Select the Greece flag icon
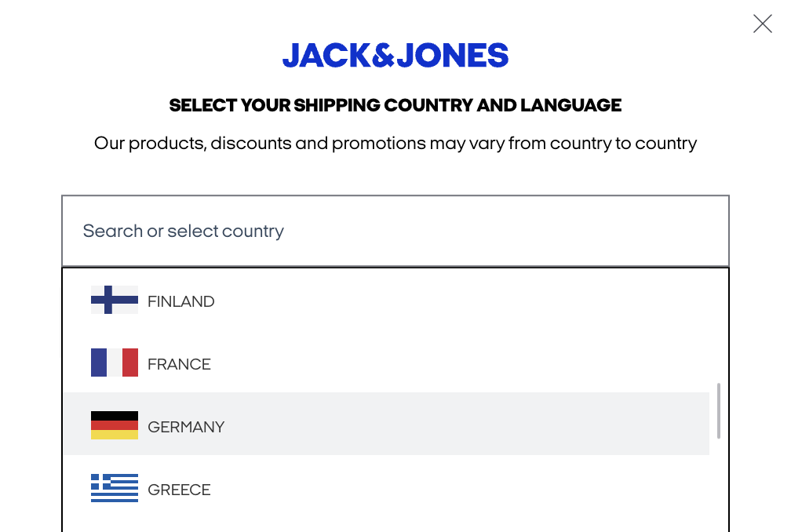 tap(115, 487)
